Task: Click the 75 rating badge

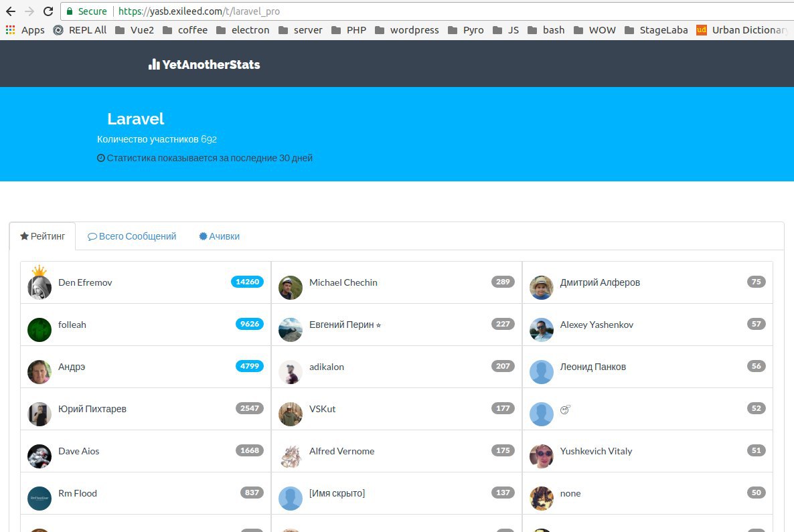Action: [756, 282]
